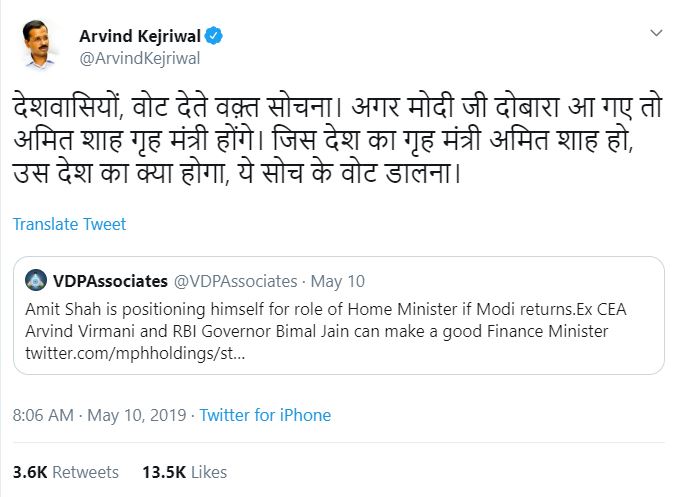Click the 8:06 AM May 10, 2019 timestamp
Viewport: 675px width, 497px height.
pos(100,414)
